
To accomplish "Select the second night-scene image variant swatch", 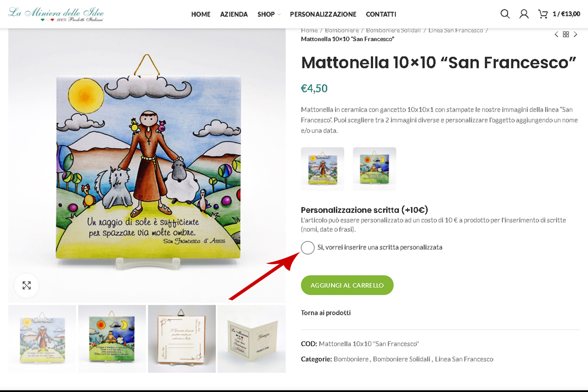I will click(375, 169).
